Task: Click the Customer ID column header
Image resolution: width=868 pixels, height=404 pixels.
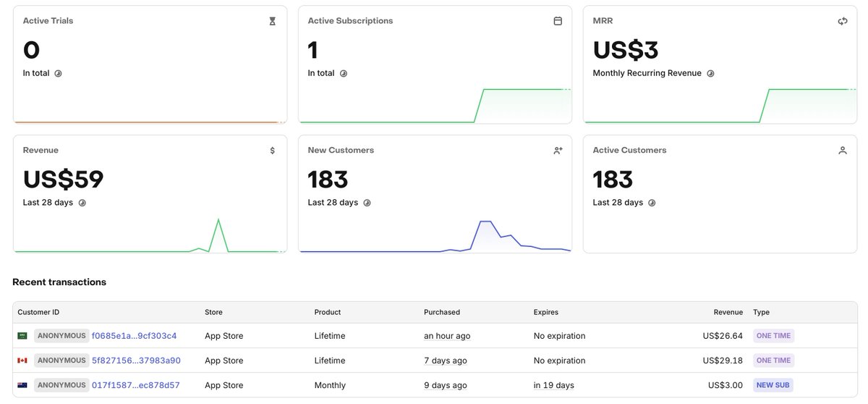Action: tap(38, 312)
